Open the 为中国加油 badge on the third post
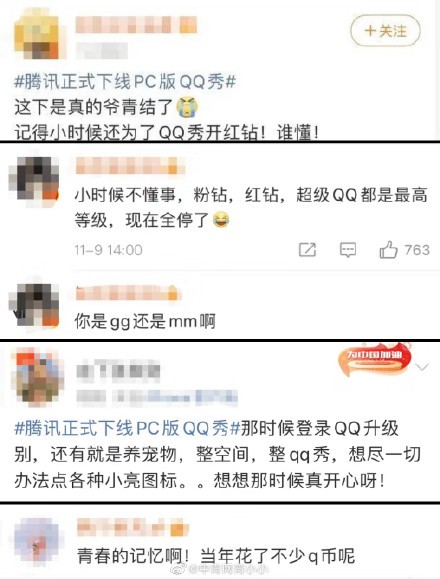Screen dimensions: 440x579 tap(374, 360)
